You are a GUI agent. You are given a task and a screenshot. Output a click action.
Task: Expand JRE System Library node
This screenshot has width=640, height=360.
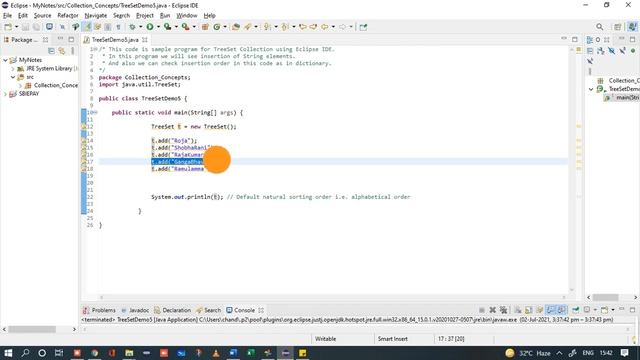point(13,69)
